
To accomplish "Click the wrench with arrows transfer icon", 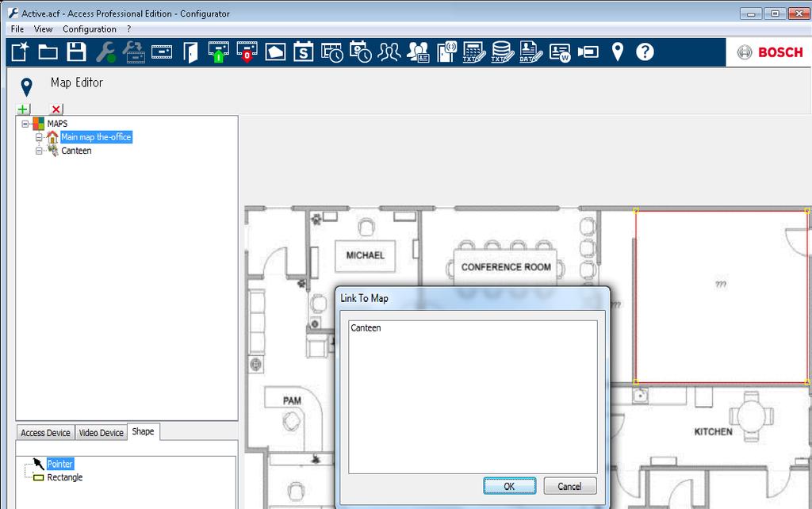I will pyautogui.click(x=134, y=52).
